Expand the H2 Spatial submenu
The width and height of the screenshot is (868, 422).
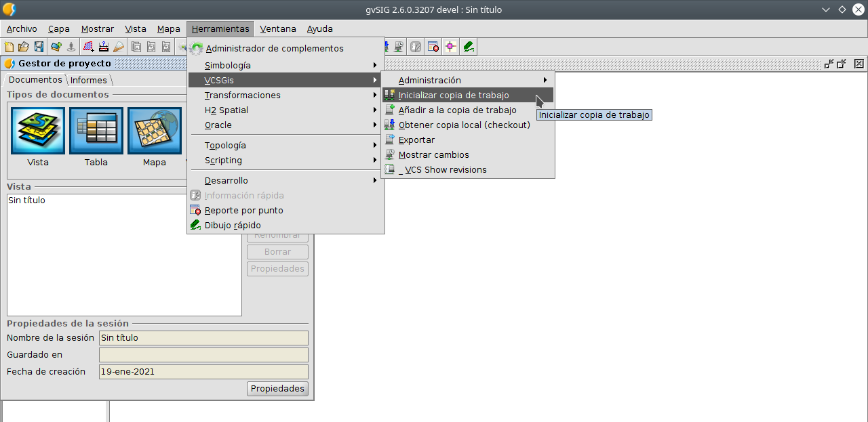point(285,110)
